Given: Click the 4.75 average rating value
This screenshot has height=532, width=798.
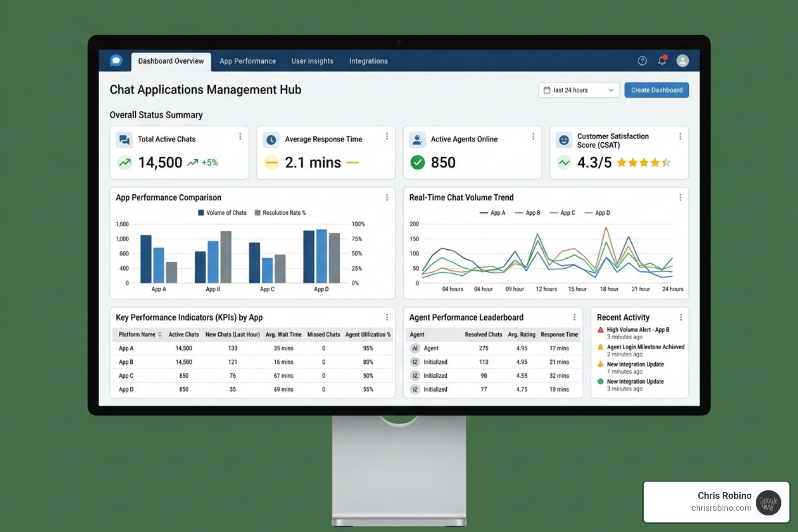Looking at the screenshot, I should coord(522,389).
